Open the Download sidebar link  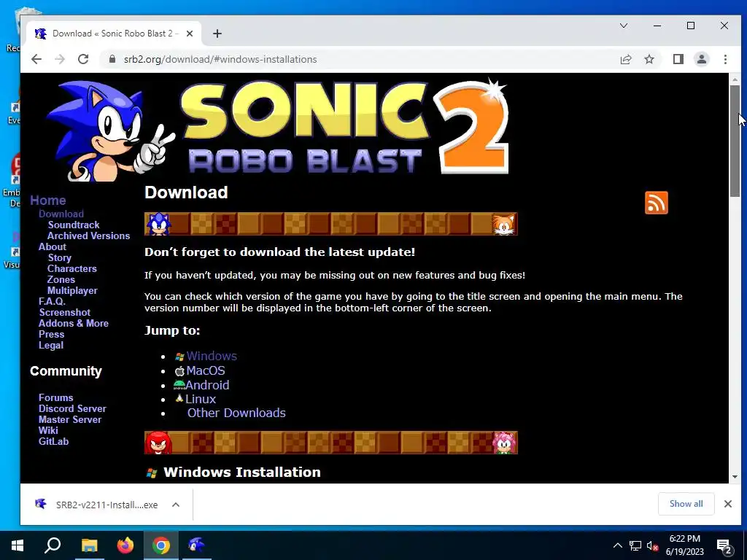(x=61, y=214)
